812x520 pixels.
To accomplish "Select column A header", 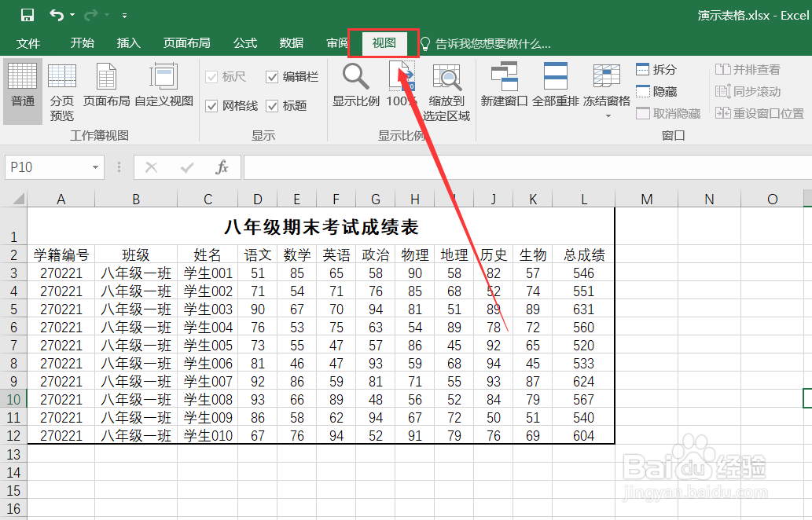I will point(61,200).
